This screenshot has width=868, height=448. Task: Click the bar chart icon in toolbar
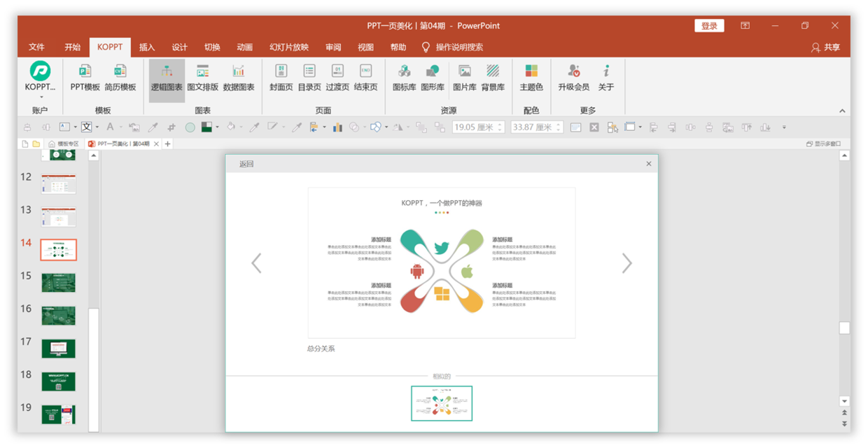pyautogui.click(x=337, y=127)
